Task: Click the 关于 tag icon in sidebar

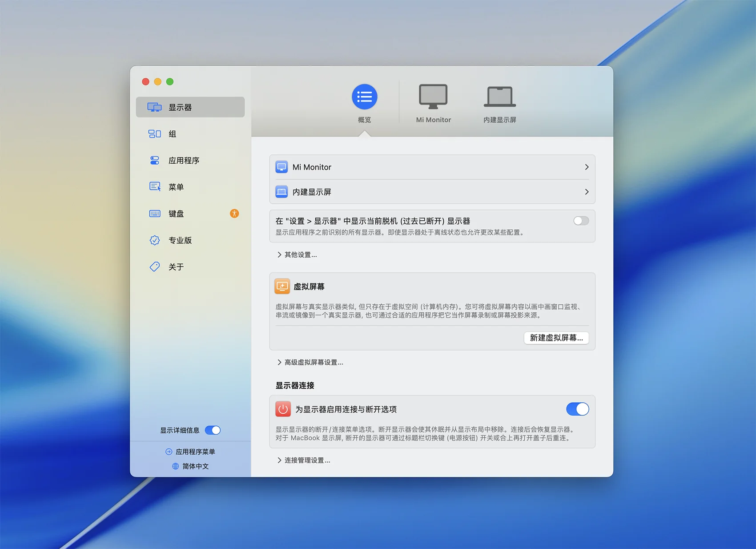Action: [154, 267]
